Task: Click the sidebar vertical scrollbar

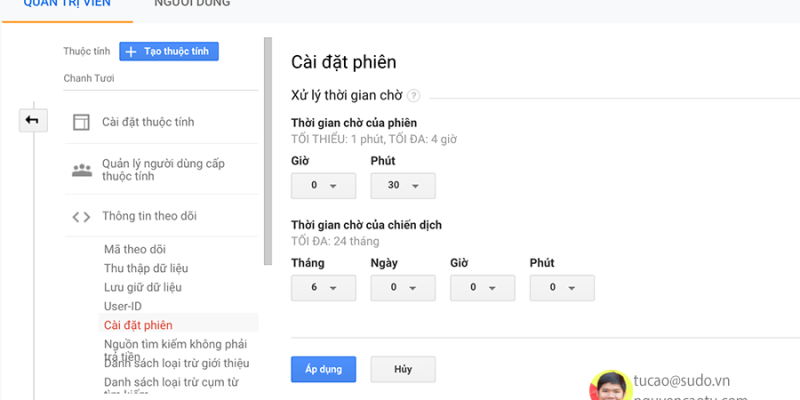Action: 267,150
